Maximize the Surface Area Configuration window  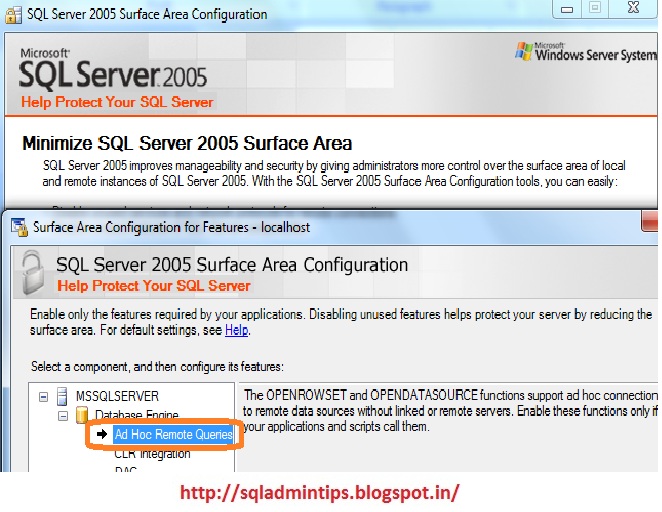tap(595, 8)
